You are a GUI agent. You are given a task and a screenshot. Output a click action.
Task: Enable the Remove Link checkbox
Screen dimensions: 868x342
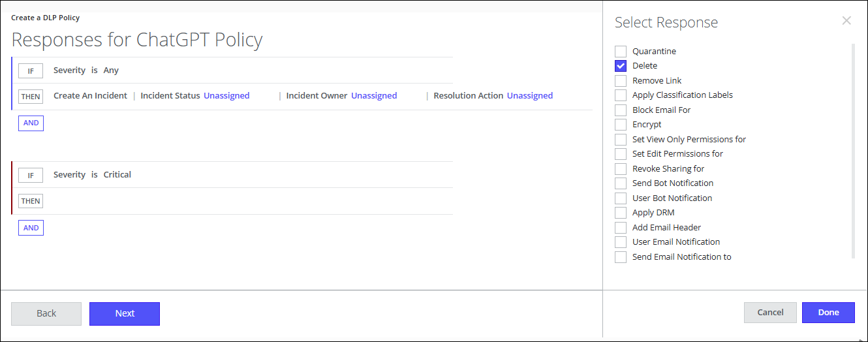click(621, 81)
